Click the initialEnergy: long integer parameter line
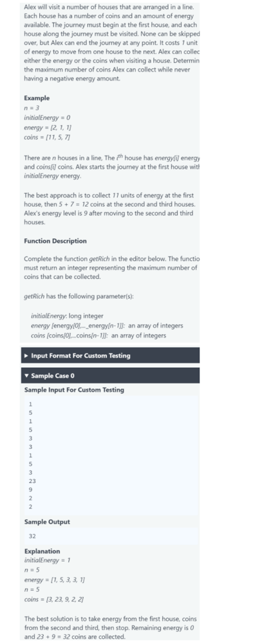Screen dimensions: 271x644 (67, 316)
